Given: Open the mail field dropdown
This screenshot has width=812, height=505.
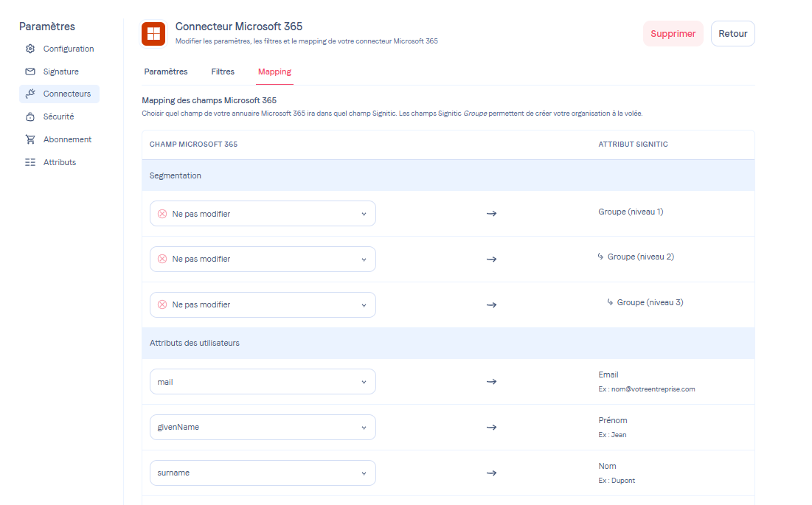Looking at the screenshot, I should coord(263,382).
